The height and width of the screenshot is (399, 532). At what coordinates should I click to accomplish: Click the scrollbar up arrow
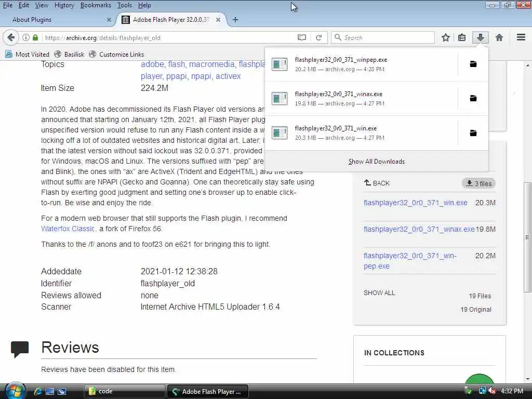point(528,65)
